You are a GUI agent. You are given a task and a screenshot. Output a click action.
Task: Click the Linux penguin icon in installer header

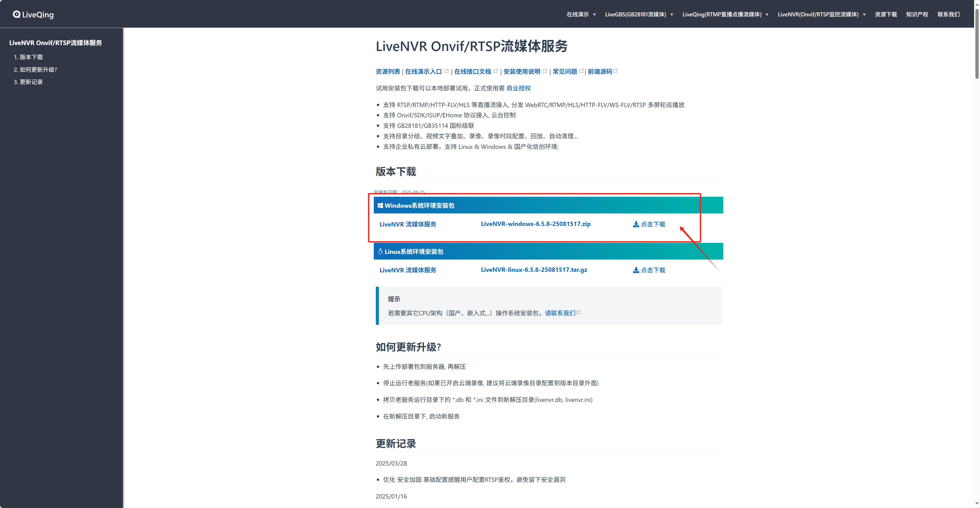(380, 252)
